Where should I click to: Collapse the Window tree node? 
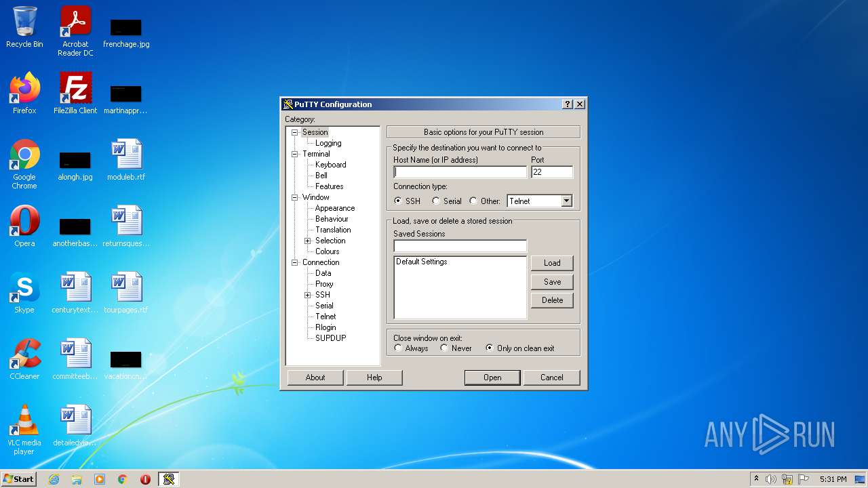pyautogui.click(x=295, y=197)
